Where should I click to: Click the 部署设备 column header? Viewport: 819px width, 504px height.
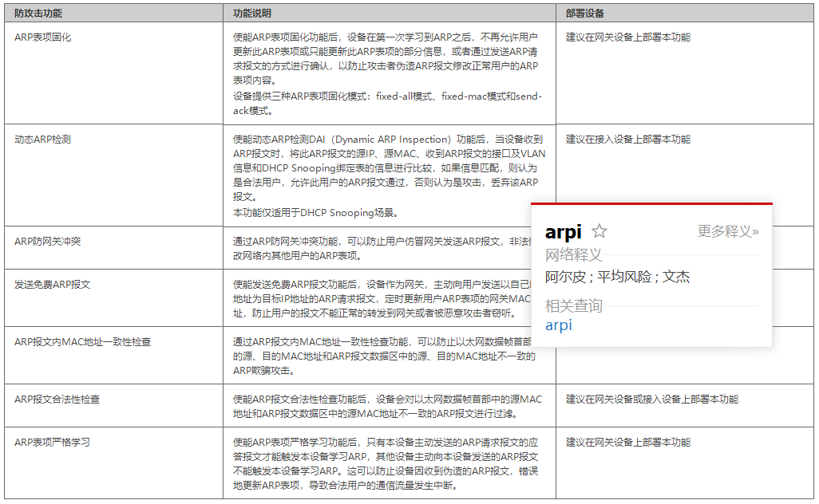585,14
